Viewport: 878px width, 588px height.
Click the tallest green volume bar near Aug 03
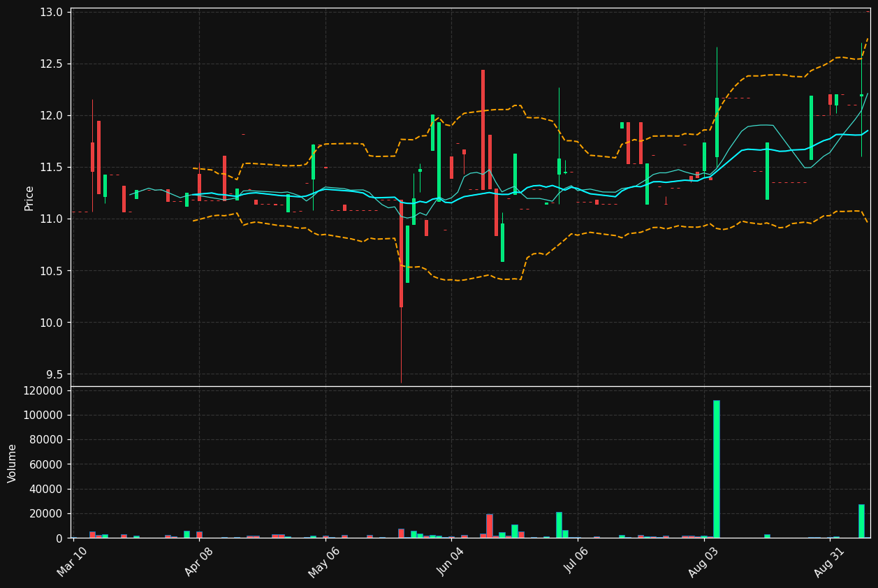(x=717, y=469)
